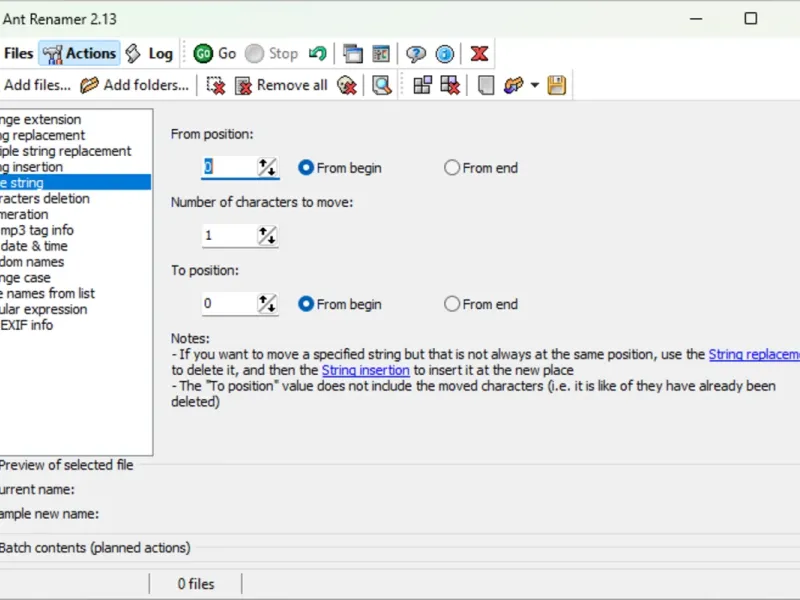Image resolution: width=800 pixels, height=600 pixels.
Task: Click Number of characters input field
Action: [229, 235]
